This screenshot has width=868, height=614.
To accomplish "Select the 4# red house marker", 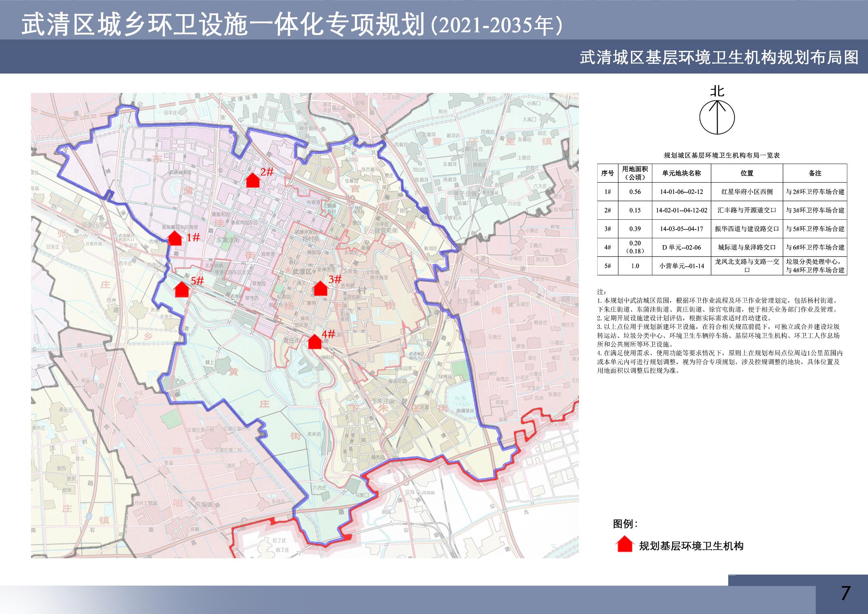I will coord(315,342).
